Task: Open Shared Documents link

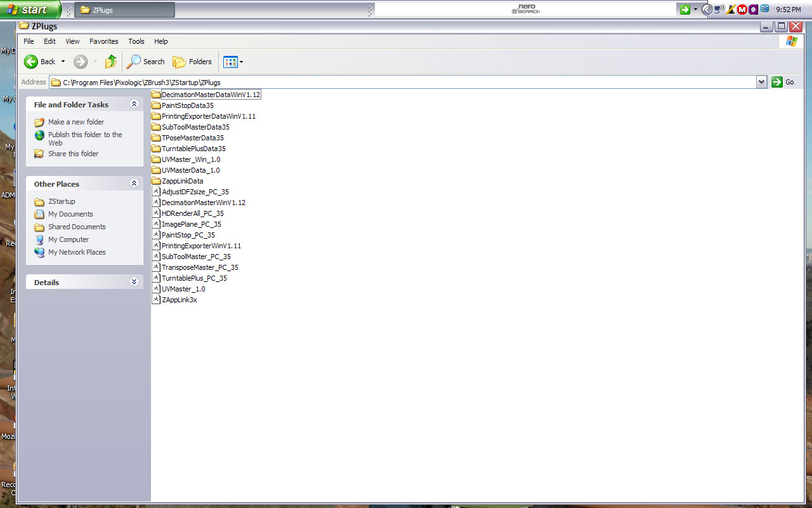Action: point(77,227)
